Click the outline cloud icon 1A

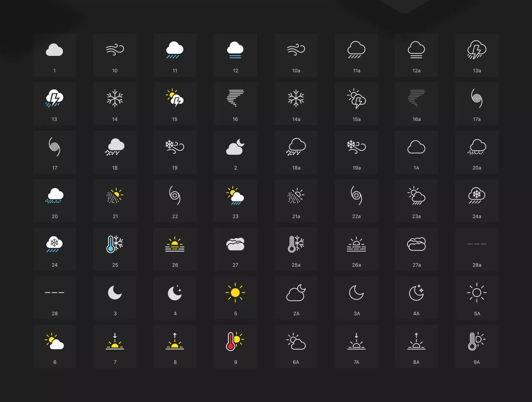416,147
